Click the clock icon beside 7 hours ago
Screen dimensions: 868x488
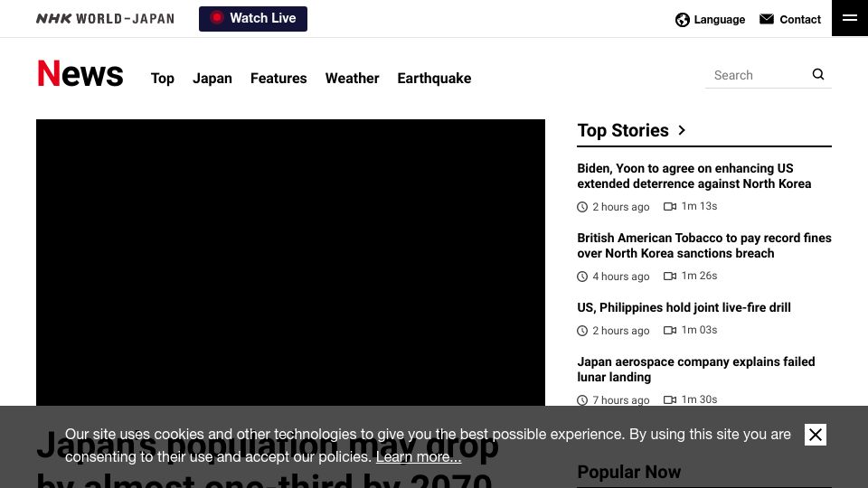[582, 400]
